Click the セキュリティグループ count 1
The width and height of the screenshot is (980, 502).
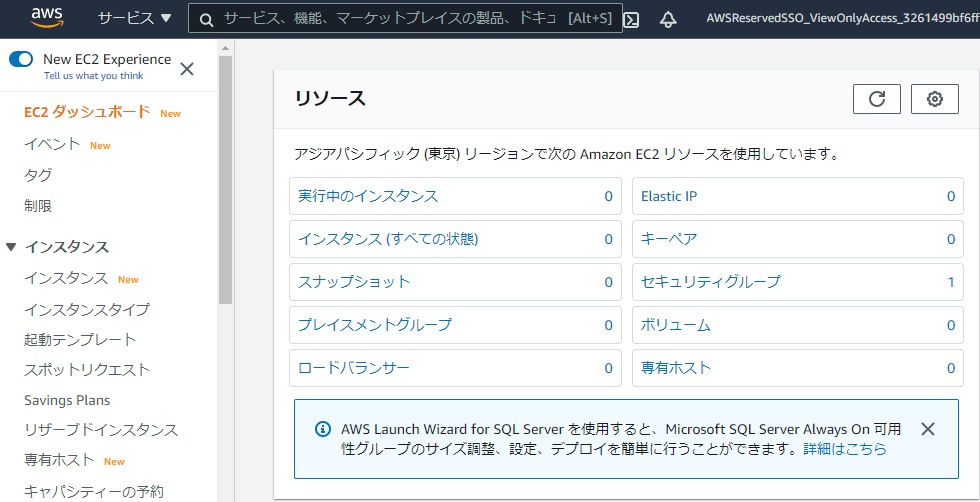(x=951, y=282)
